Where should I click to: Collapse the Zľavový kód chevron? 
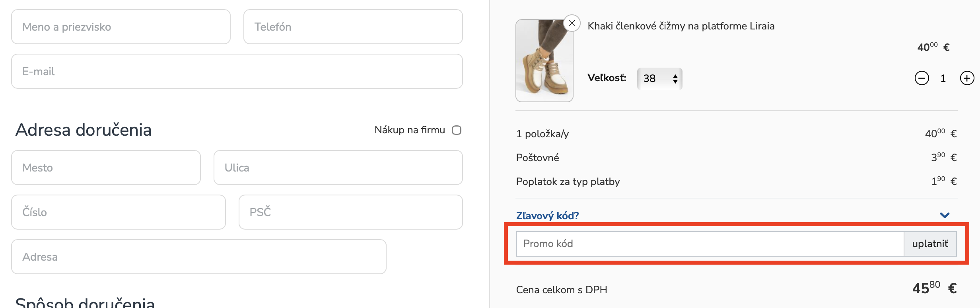click(945, 215)
